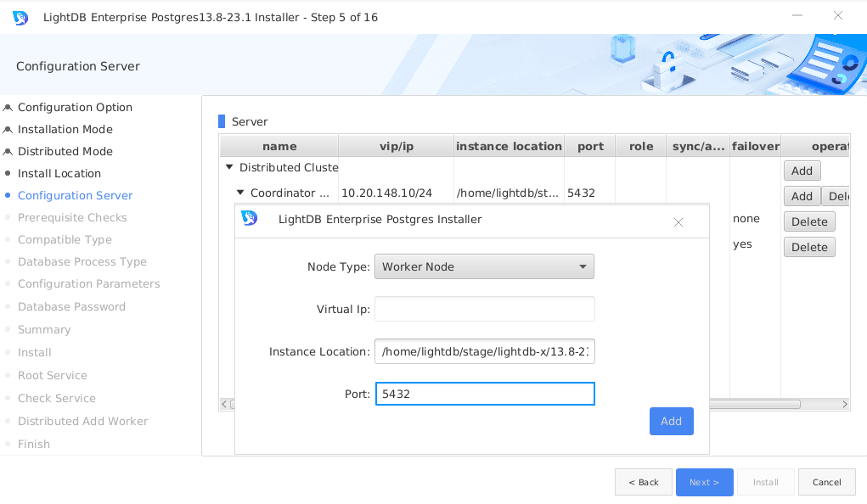Minimize the installer window

[x=797, y=15]
